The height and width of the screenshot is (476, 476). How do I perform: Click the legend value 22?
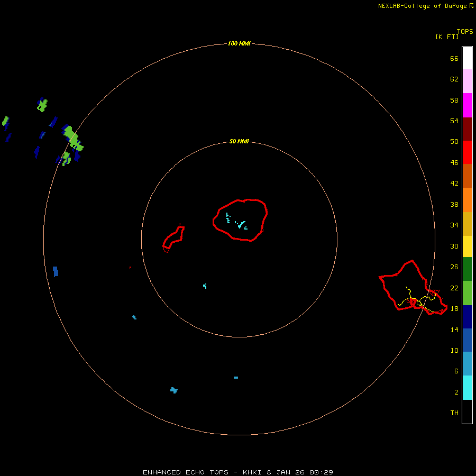pyautogui.click(x=454, y=288)
